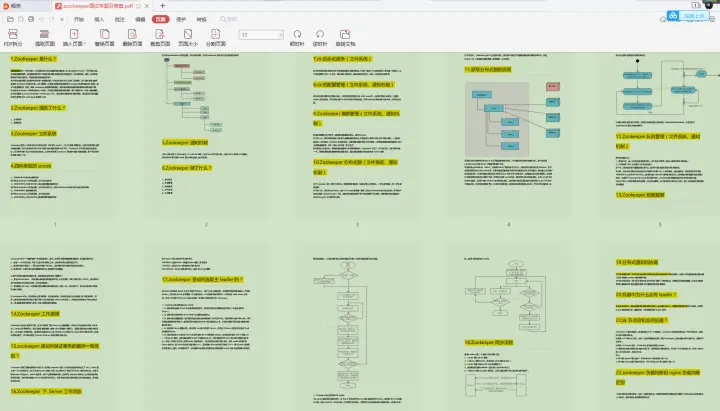Click heading 11 on page 4
The height and width of the screenshot is (411, 720).
[x=488, y=70]
